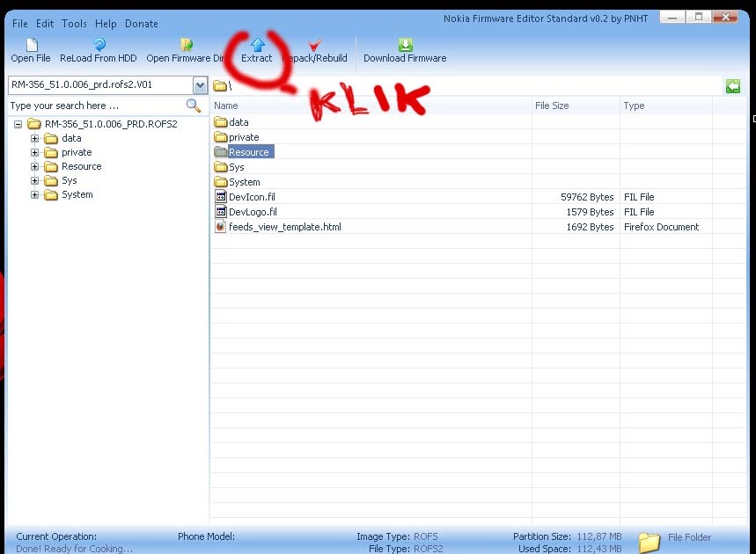Image resolution: width=756 pixels, height=554 pixels.
Task: Open the Help menu
Action: [106, 24]
